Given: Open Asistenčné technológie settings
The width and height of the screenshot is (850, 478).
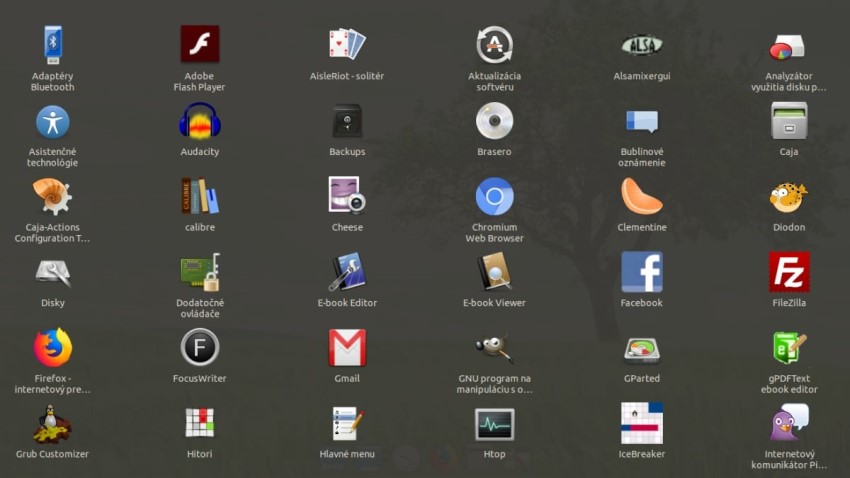Looking at the screenshot, I should tap(53, 121).
